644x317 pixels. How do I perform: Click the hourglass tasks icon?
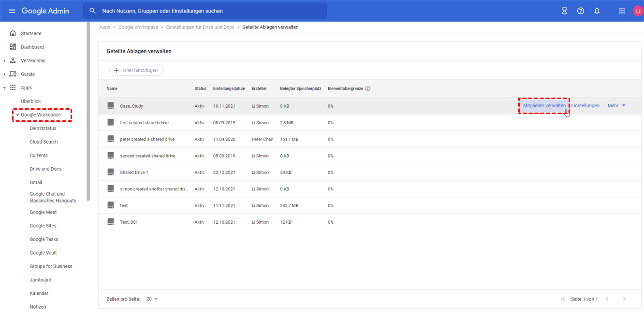(564, 11)
